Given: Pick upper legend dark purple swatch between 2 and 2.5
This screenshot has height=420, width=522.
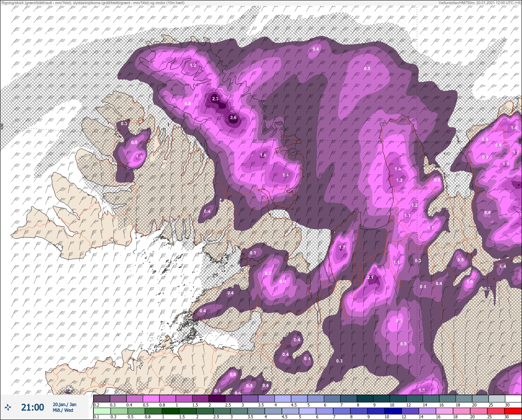Looking at the screenshot, I should (217, 398).
